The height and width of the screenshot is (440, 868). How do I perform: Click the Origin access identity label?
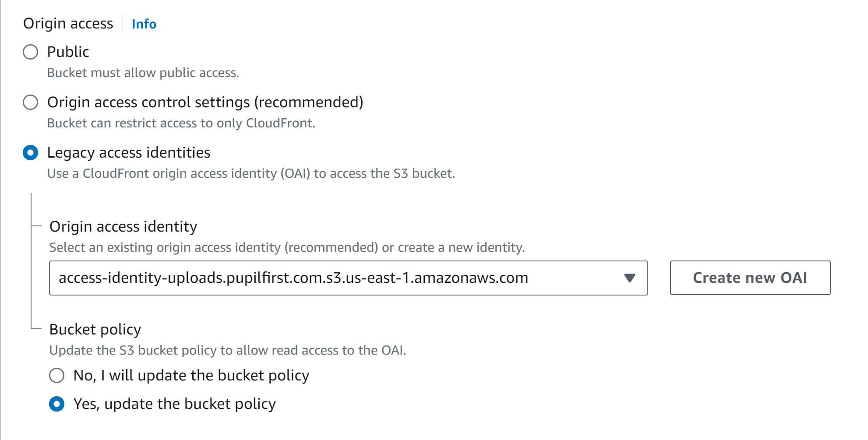(x=123, y=226)
